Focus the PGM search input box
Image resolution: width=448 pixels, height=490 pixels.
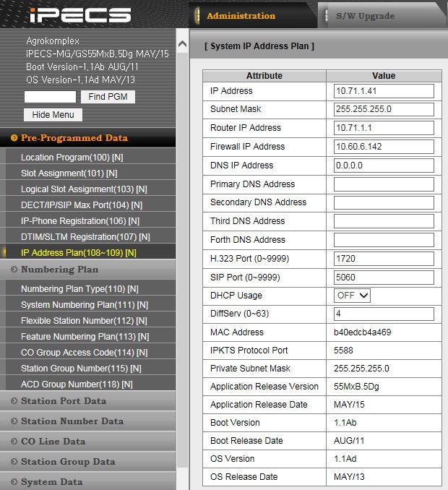pos(50,97)
